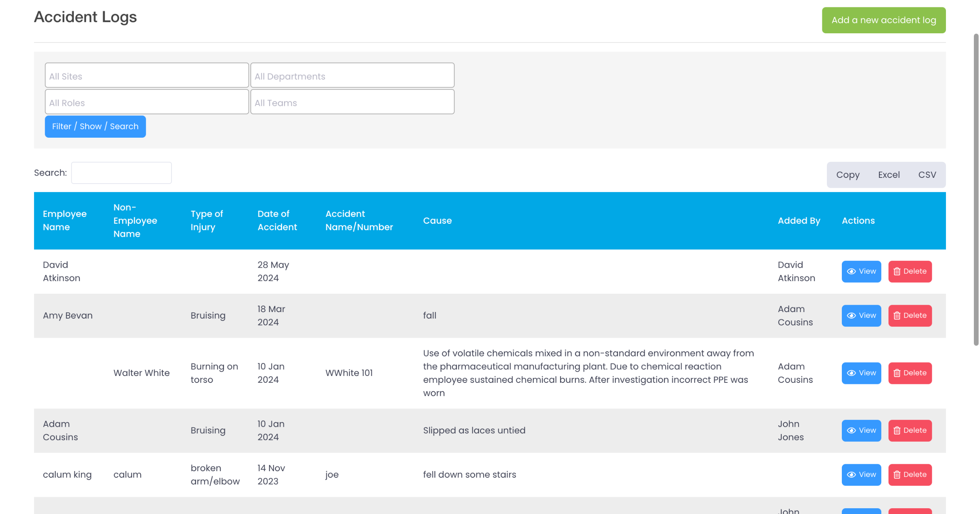This screenshot has width=980, height=514.
Task: Sort table by Employee Name header
Action: 64,220
